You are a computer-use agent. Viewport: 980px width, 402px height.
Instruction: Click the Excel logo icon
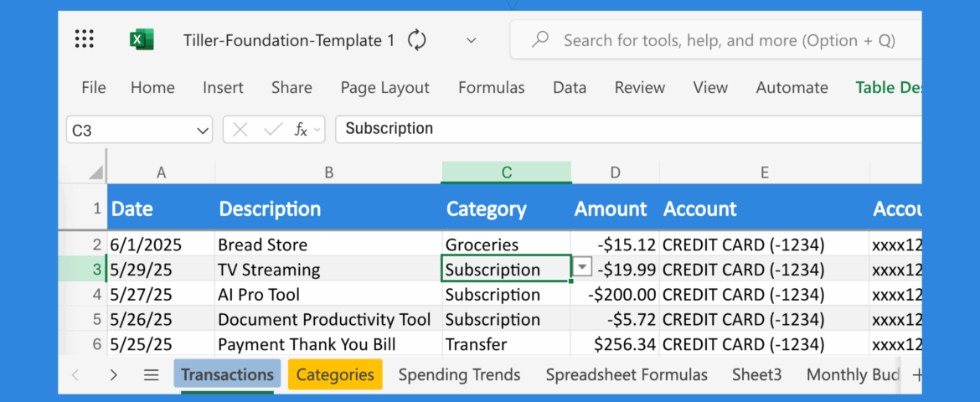click(x=142, y=39)
